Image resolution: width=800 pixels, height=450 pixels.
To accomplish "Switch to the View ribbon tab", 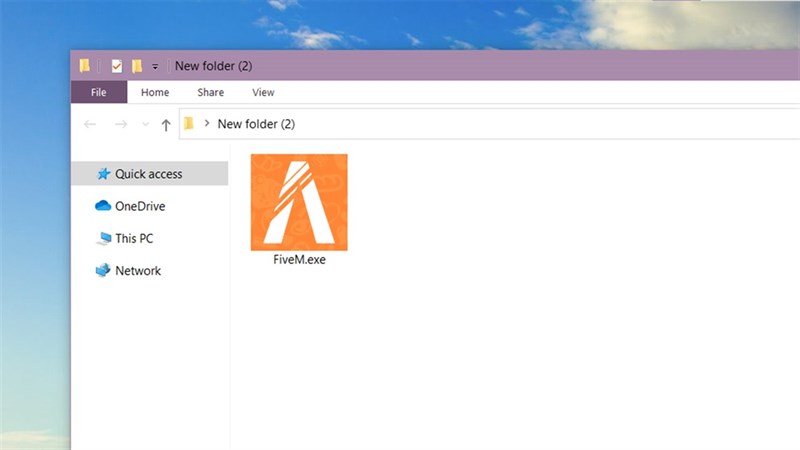I will pos(263,92).
